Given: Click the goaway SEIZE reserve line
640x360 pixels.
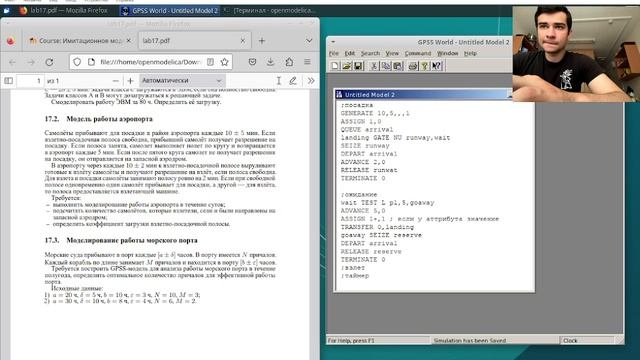Looking at the screenshot, I should point(381,235).
